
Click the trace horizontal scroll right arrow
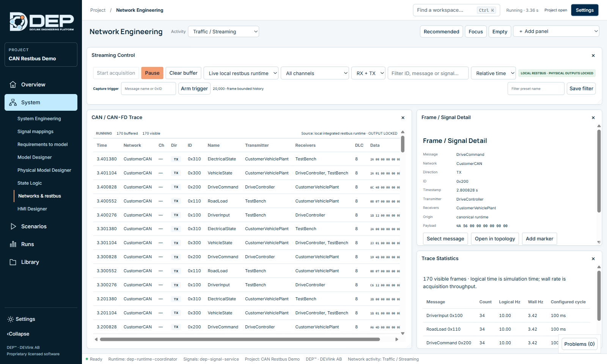(397, 339)
